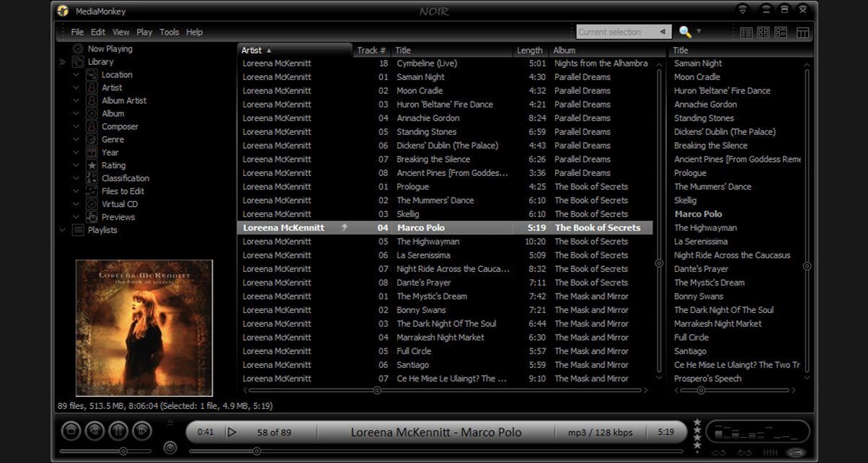868x463 pixels.
Task: Click the Album disc icon
Action: tap(92, 114)
